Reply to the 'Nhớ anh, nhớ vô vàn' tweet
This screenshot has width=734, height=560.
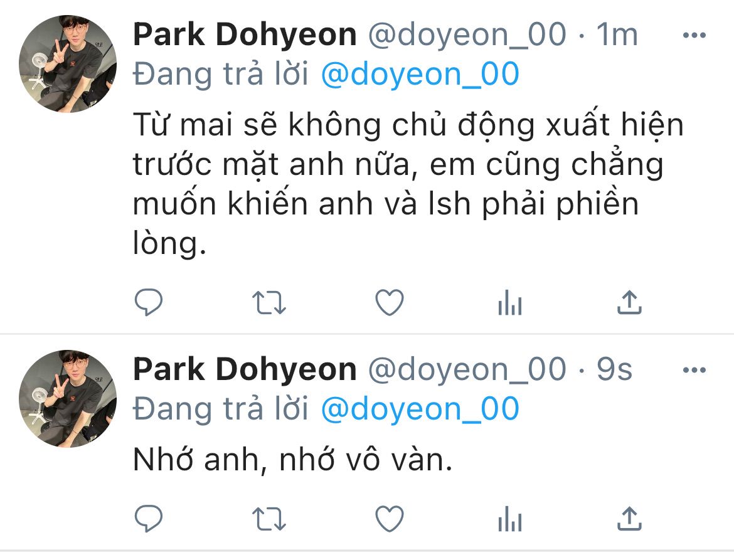coord(149,519)
